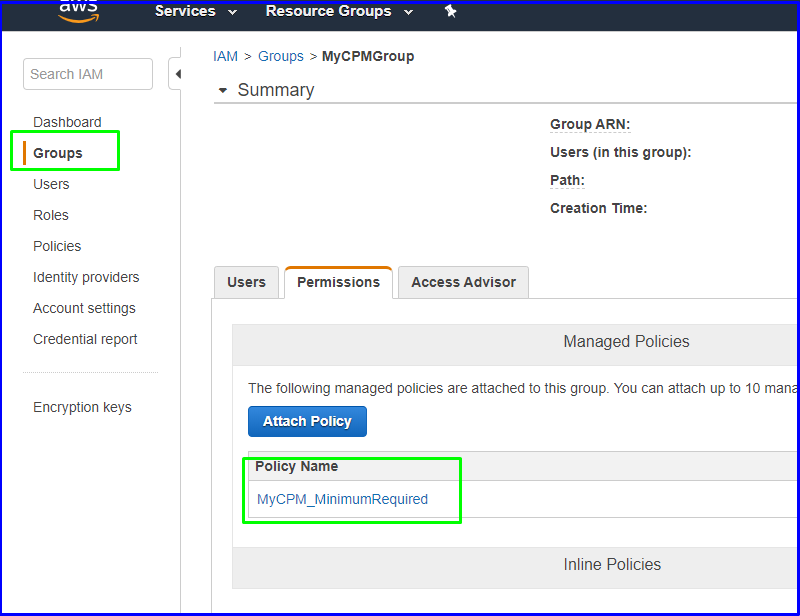The width and height of the screenshot is (800, 616).
Task: Open Account settings in sidebar
Action: (x=84, y=308)
